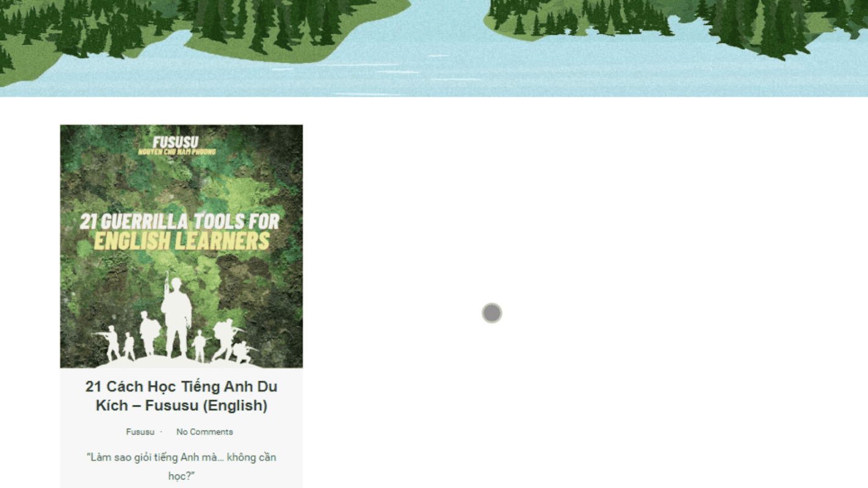Image resolution: width=868 pixels, height=488 pixels.
Task: Click the 21 Guerrilla Tools post cover image
Action: [181, 246]
